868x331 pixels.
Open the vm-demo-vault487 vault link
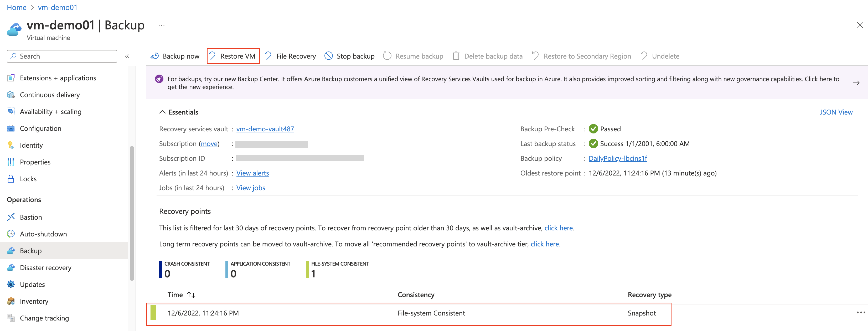[x=265, y=129]
